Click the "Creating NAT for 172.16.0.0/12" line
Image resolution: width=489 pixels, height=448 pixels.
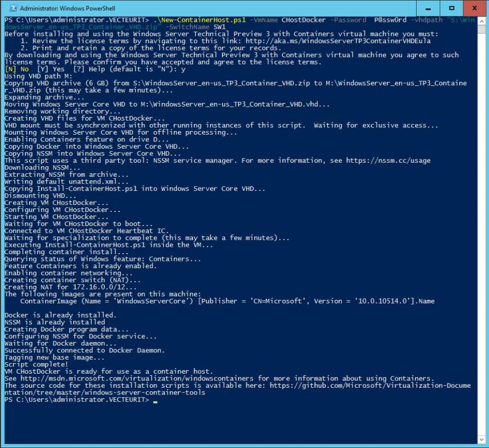coord(71,287)
